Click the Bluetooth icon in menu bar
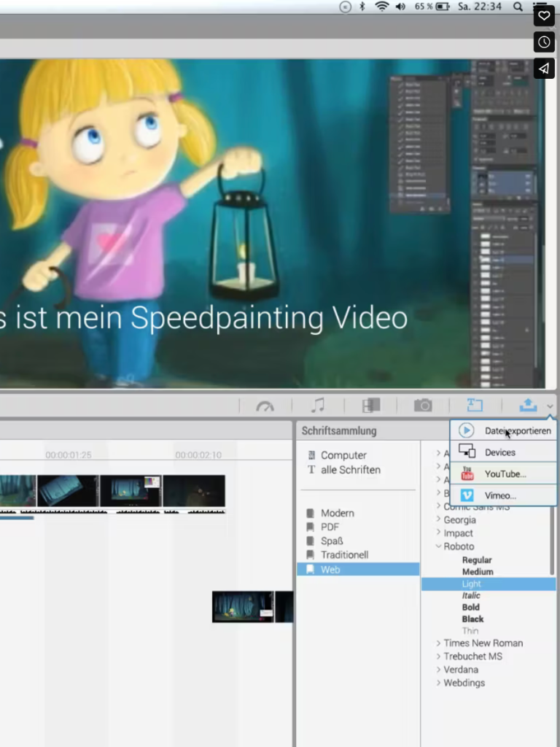The width and height of the screenshot is (560, 747). [362, 7]
